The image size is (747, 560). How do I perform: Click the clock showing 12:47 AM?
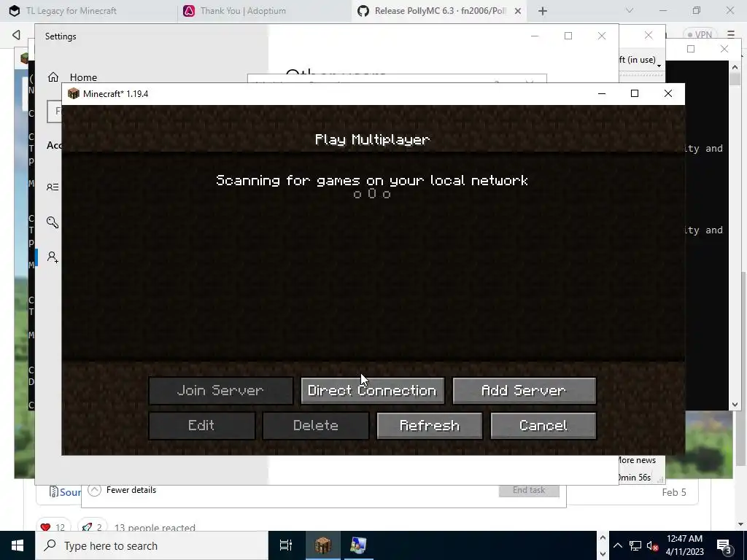pos(684,545)
